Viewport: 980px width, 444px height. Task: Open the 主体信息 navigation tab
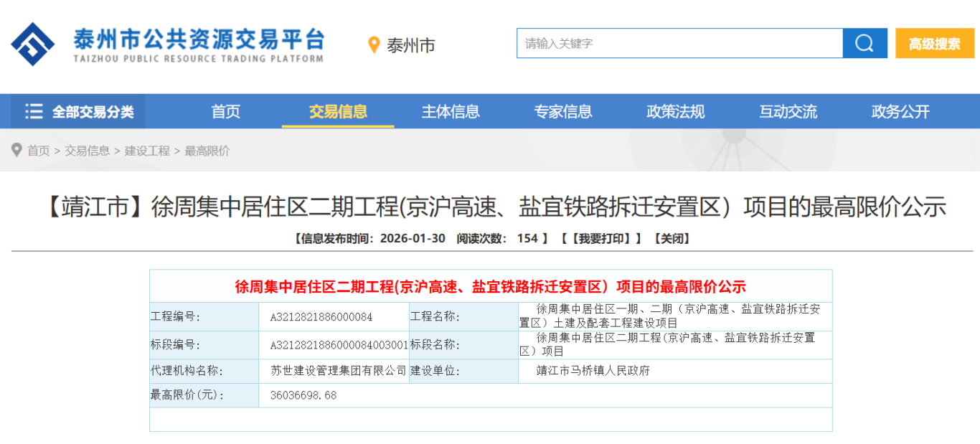pyautogui.click(x=451, y=112)
